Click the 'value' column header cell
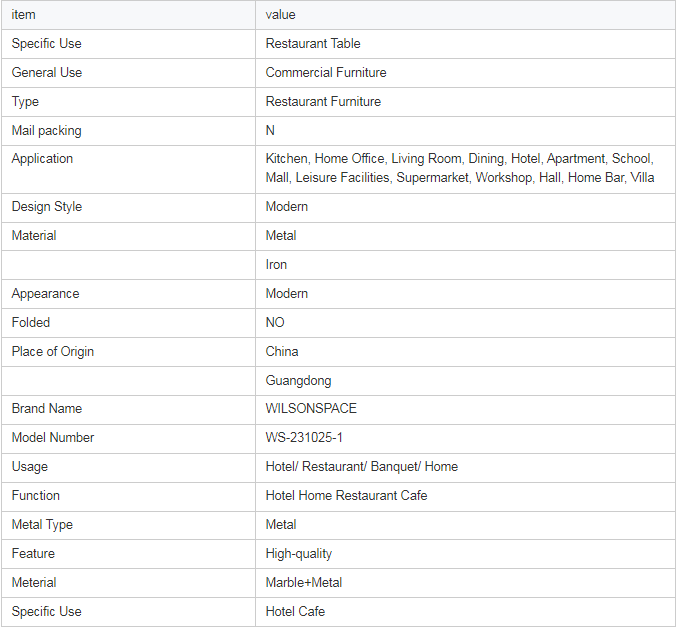 (x=281, y=15)
